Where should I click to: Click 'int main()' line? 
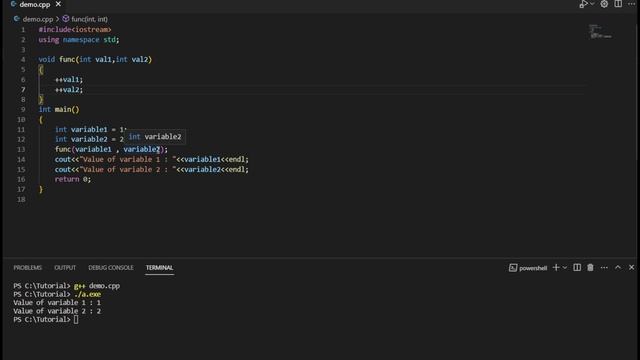59,109
